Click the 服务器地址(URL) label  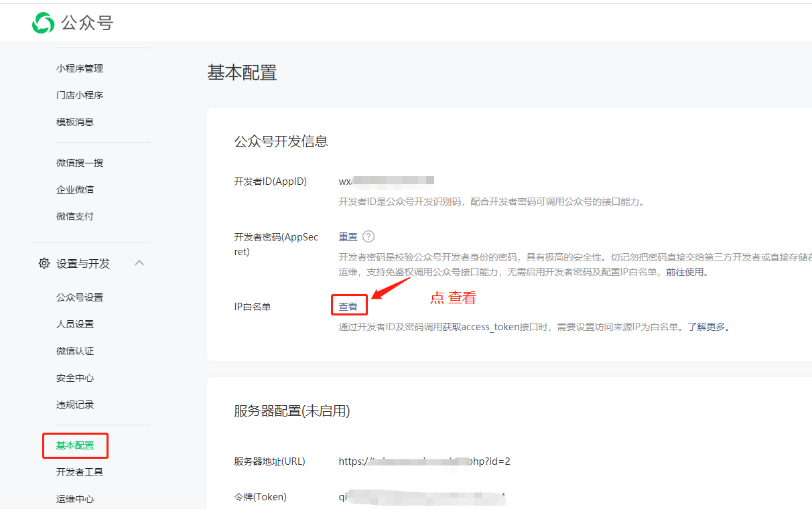tap(270, 461)
